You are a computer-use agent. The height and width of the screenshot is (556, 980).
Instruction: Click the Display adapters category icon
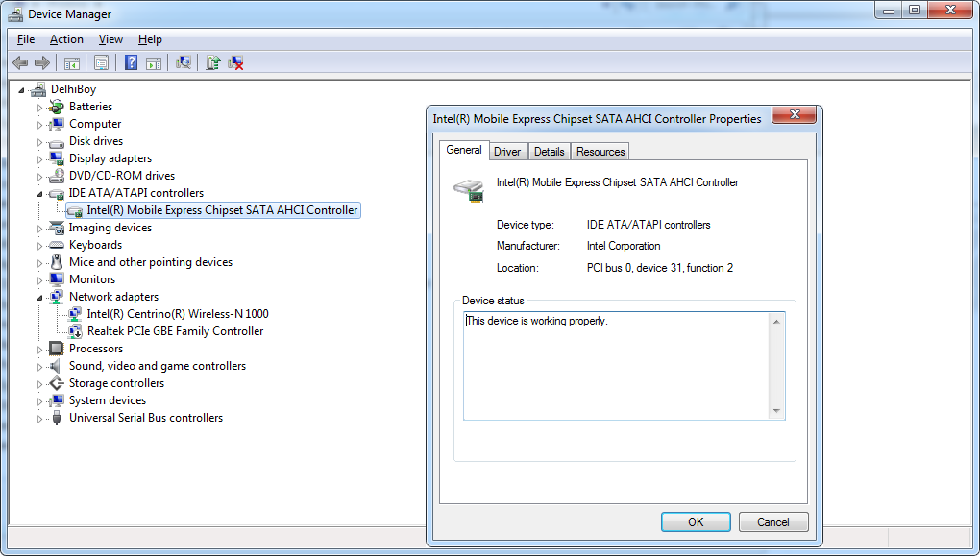(57, 158)
